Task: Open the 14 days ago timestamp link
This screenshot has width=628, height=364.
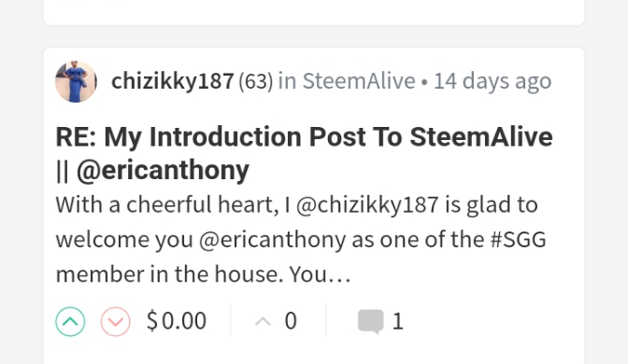Action: point(492,81)
